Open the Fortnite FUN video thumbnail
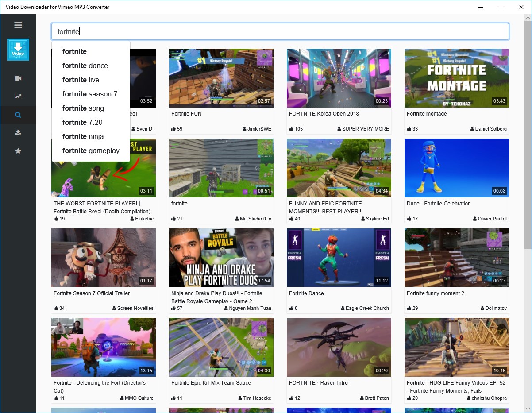532x413 pixels. (221, 78)
